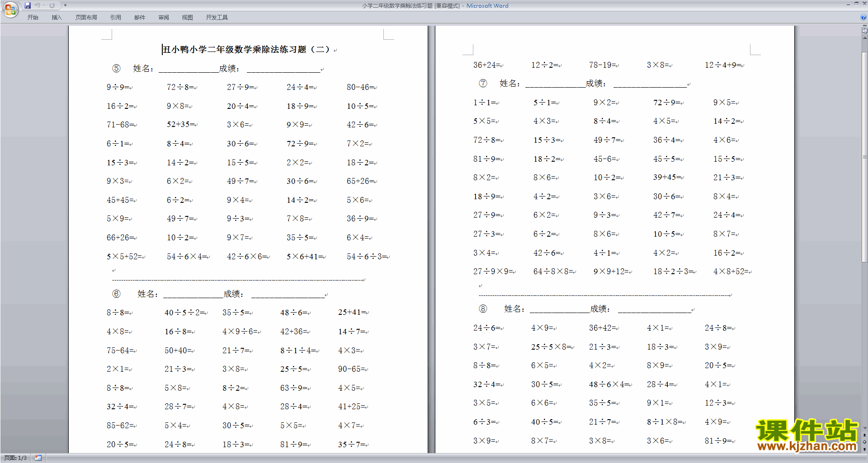Click the problem 90-65=

(352, 369)
